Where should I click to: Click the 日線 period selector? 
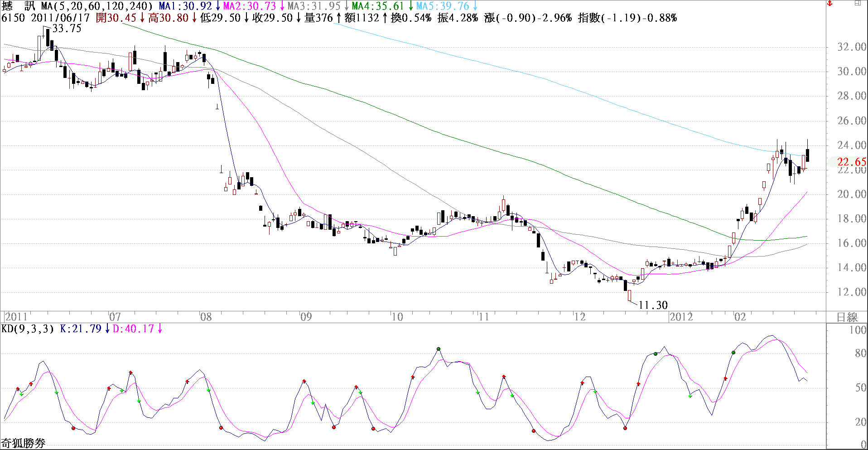click(847, 317)
